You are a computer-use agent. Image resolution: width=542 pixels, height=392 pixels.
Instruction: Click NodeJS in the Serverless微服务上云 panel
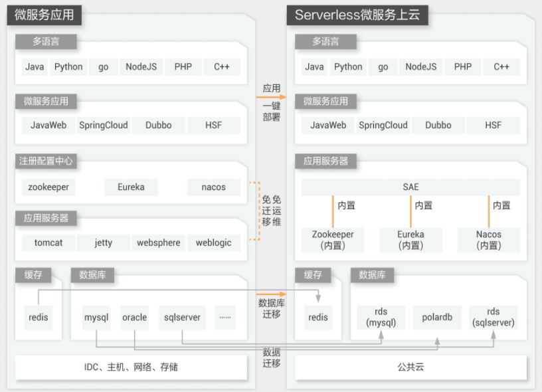pyautogui.click(x=420, y=66)
